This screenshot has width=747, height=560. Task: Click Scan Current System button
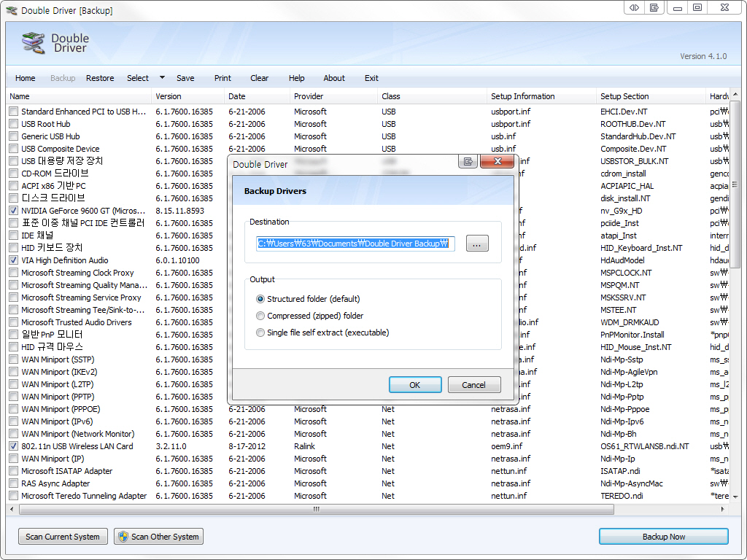[x=63, y=537]
